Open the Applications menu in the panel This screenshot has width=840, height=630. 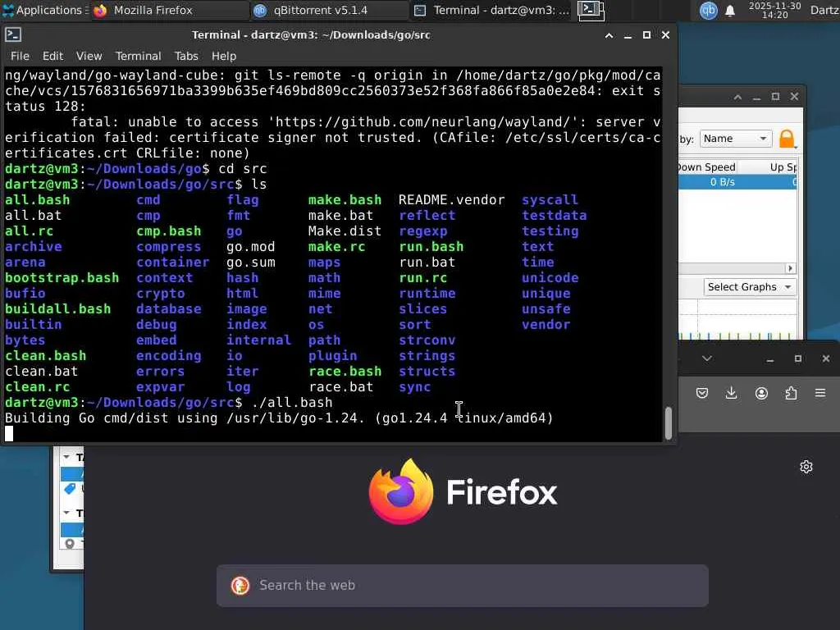[44, 10]
